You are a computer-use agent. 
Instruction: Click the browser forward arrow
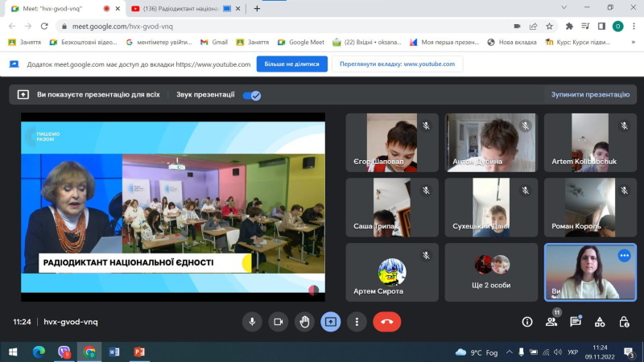pyautogui.click(x=28, y=27)
